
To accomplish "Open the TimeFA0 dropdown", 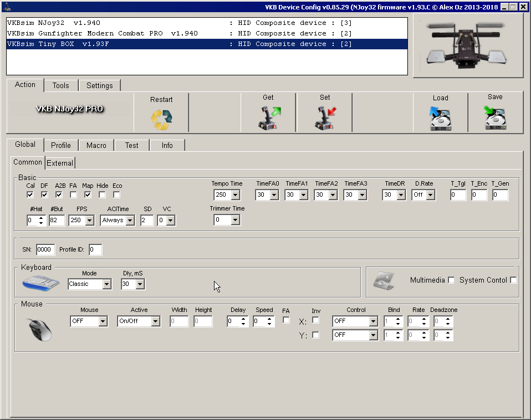I will (274, 195).
